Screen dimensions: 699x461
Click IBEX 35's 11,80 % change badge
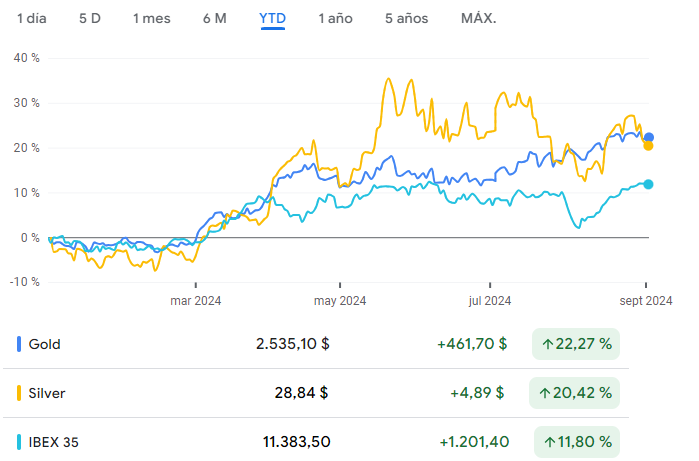576,441
